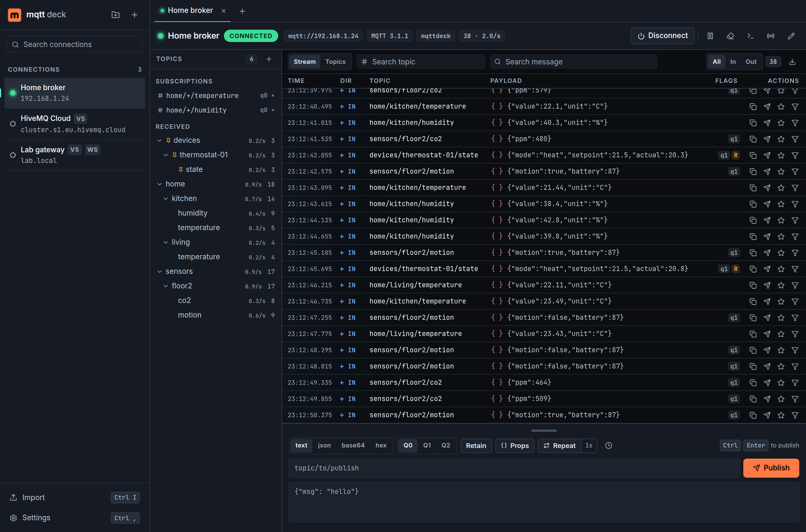Collapse the kitchen topic node
Viewport: 806px width, 532px height.
click(x=166, y=199)
